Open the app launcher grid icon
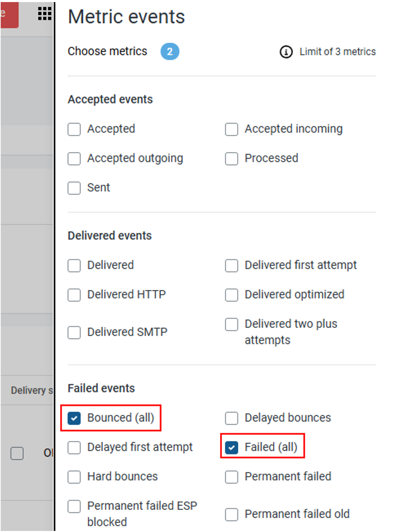Screen dimensions: 407x532 point(45,14)
